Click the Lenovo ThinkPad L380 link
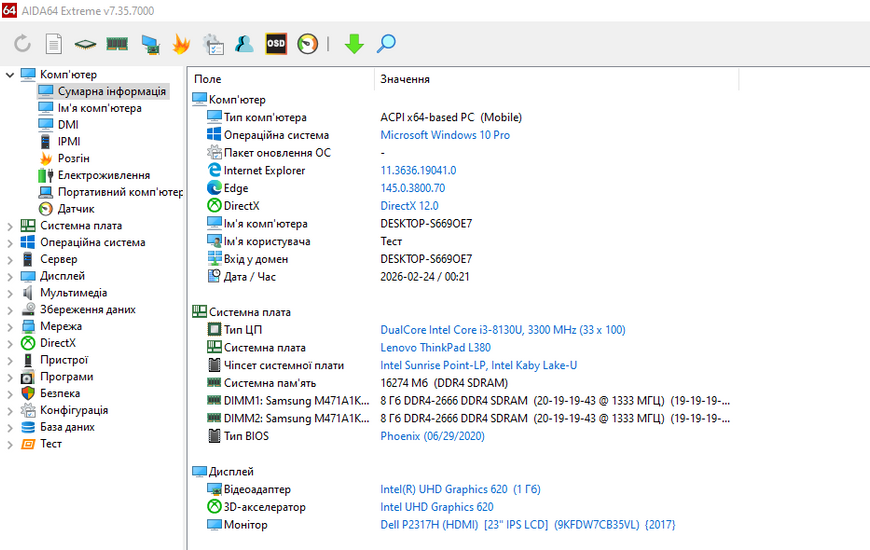This screenshot has width=870, height=550. click(436, 347)
